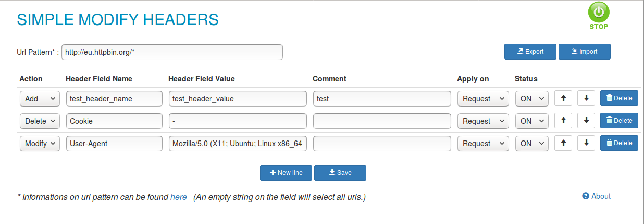The image size is (644, 224).
Task: Toggle ON status of test_header_name row
Action: coord(532,98)
